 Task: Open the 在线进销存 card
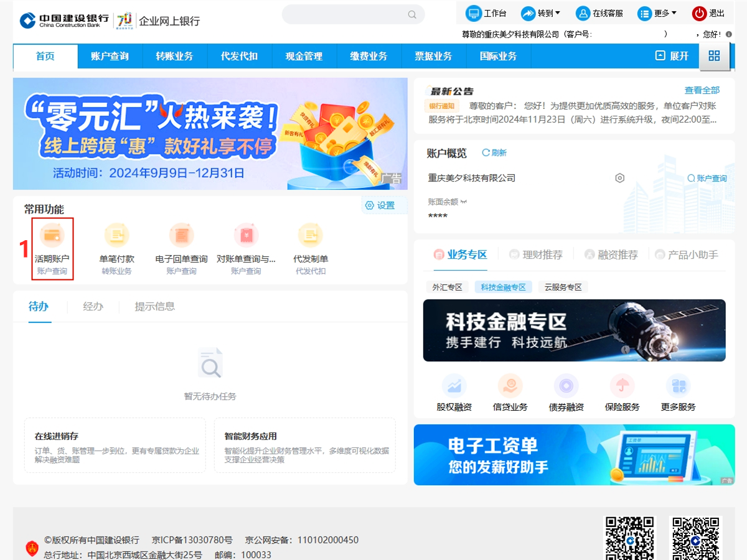click(x=115, y=445)
